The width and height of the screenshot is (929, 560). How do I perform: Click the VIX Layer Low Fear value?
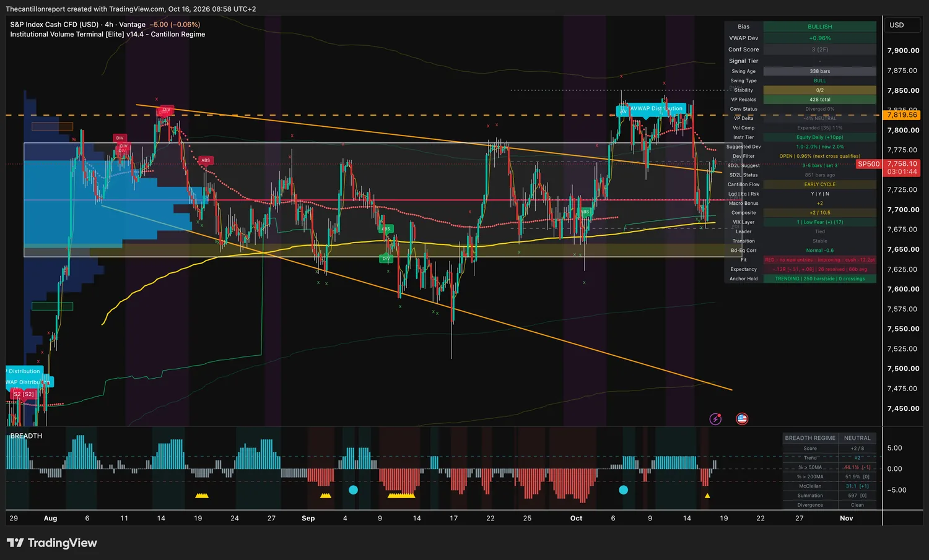[819, 222]
